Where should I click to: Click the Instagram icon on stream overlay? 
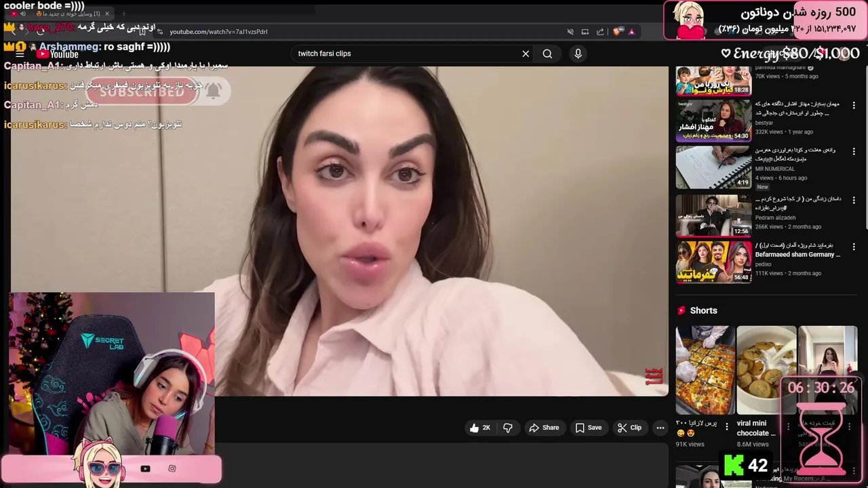pos(172,468)
